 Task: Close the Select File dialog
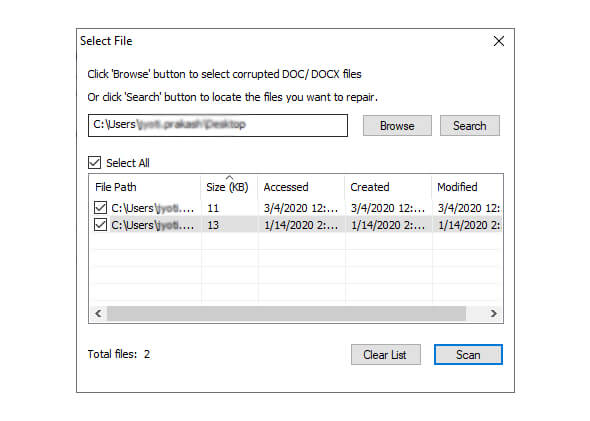[x=499, y=41]
